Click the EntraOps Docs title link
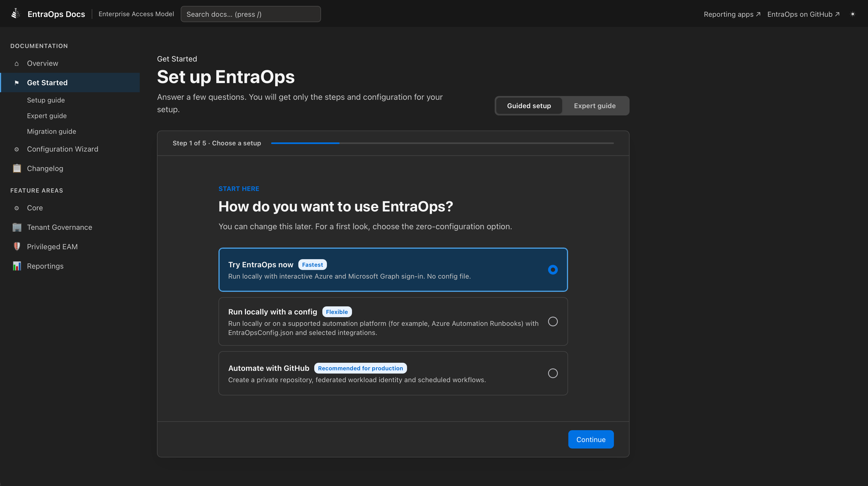This screenshot has width=868, height=486. [56, 14]
